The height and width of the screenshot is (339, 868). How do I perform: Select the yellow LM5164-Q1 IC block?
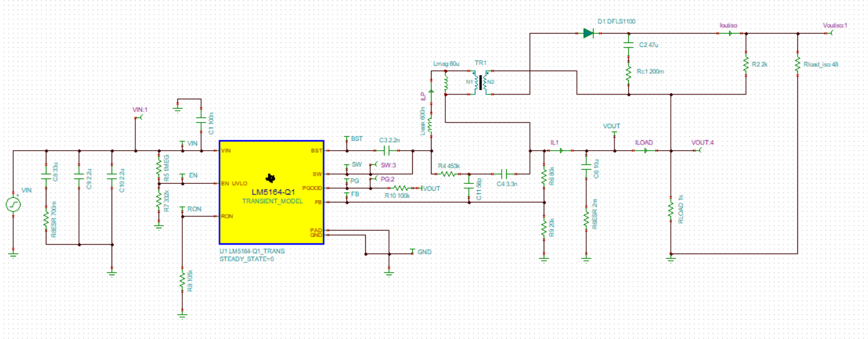click(x=271, y=191)
